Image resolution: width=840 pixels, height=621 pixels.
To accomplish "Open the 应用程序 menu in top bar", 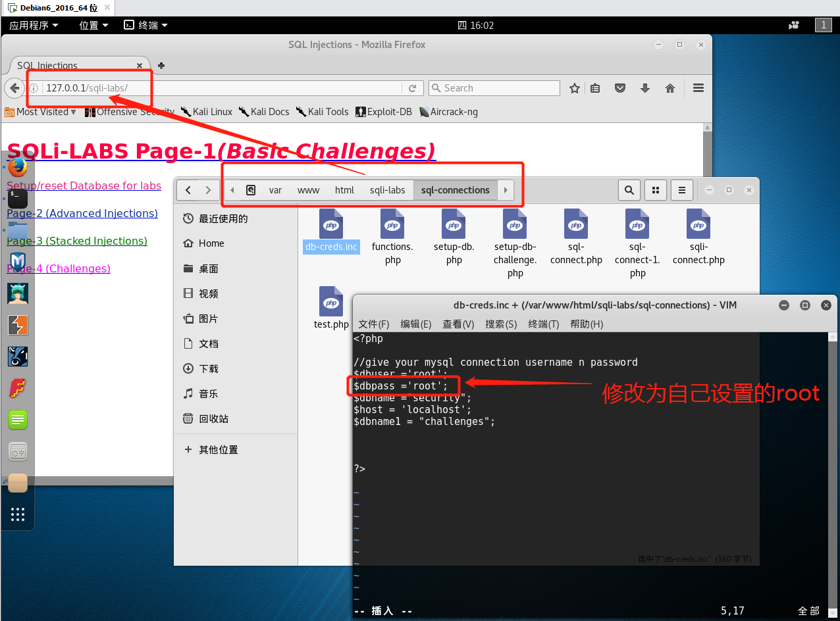I will point(34,25).
